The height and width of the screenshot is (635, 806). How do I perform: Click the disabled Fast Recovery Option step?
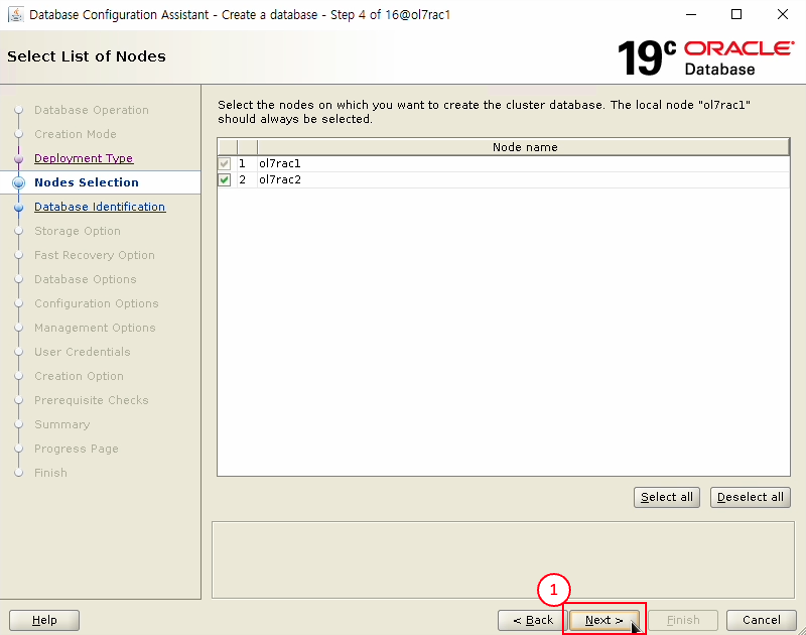(x=94, y=255)
